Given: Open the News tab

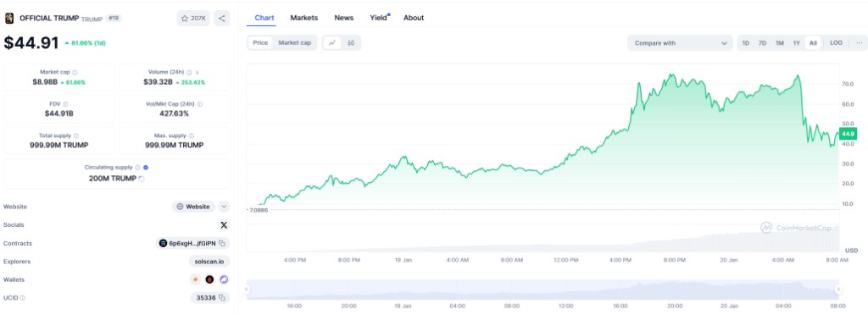Looking at the screenshot, I should [x=344, y=18].
